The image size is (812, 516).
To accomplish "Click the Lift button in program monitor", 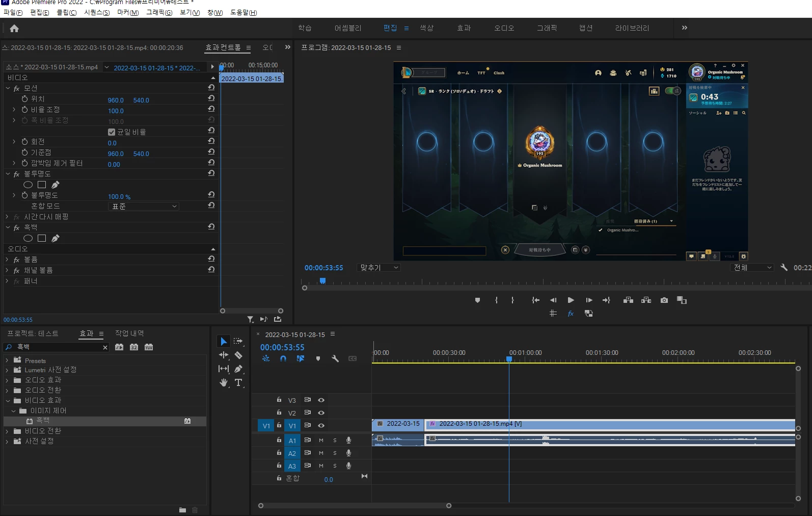I will click(628, 300).
